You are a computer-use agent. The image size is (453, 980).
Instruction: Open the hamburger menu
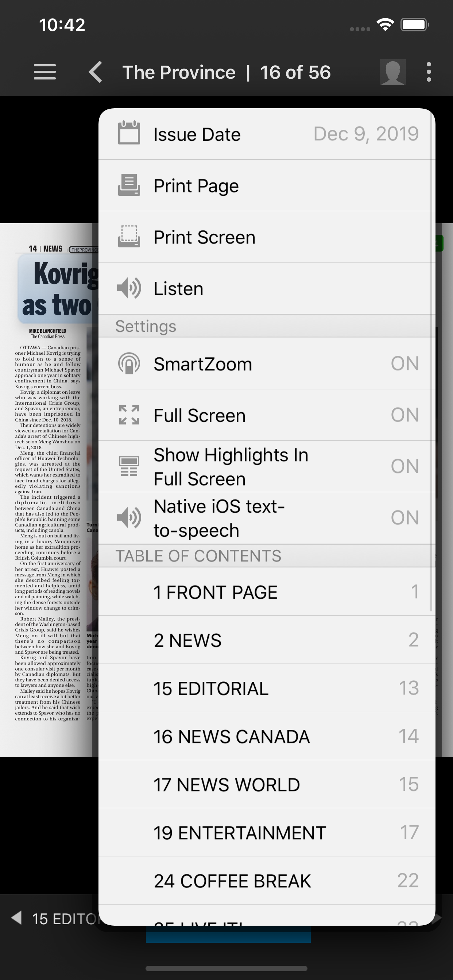tap(45, 72)
